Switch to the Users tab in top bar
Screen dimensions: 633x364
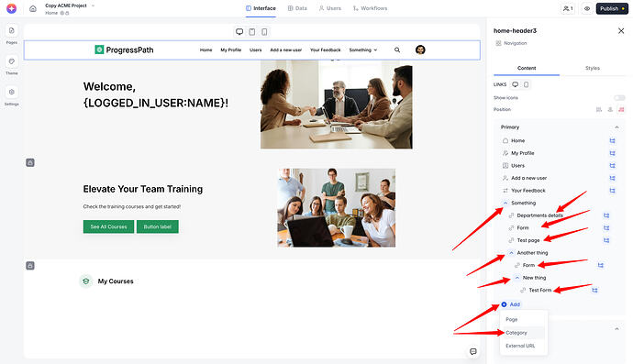(330, 8)
